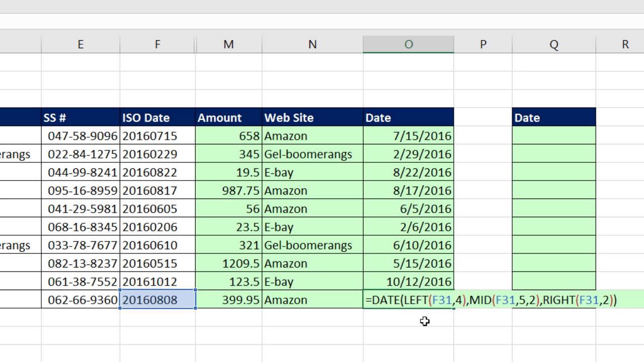Viewport: 644px width, 362px height.
Task: Select ISO Date cell 20160817
Action: pyautogui.click(x=157, y=190)
